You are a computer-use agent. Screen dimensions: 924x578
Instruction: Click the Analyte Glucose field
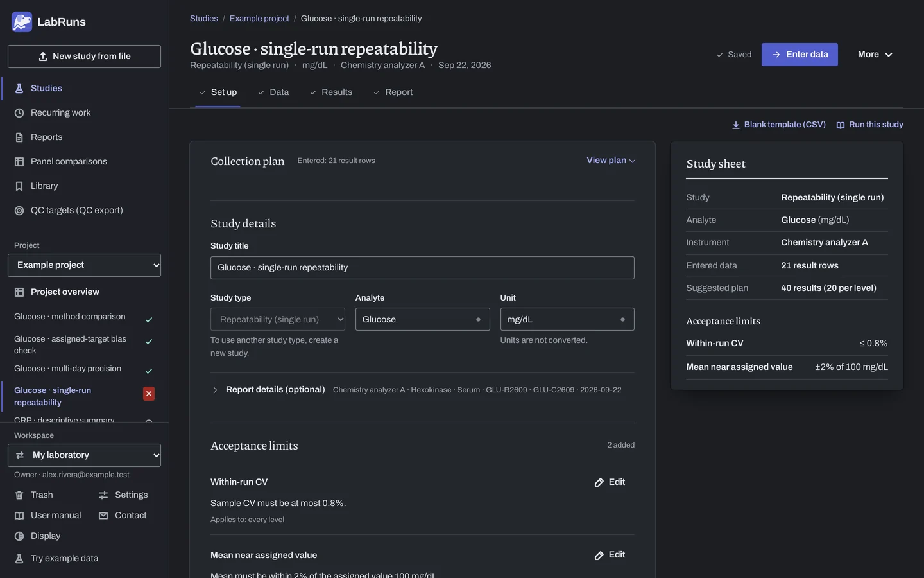pos(422,319)
